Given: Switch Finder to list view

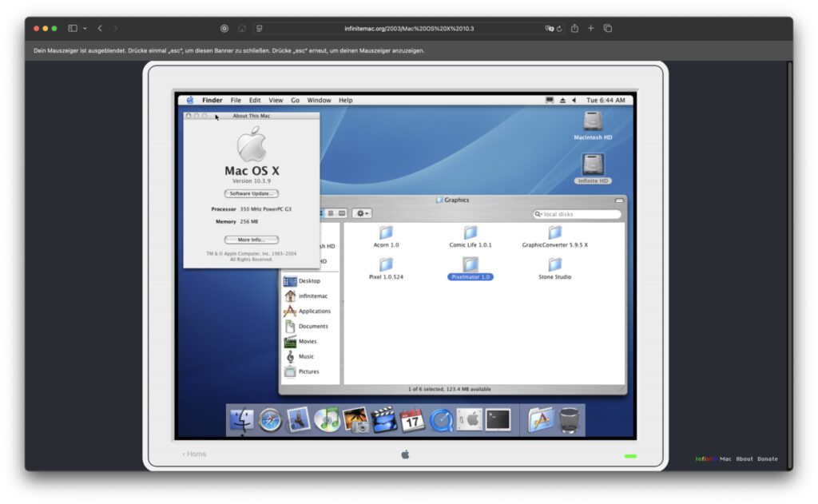Looking at the screenshot, I should [332, 213].
